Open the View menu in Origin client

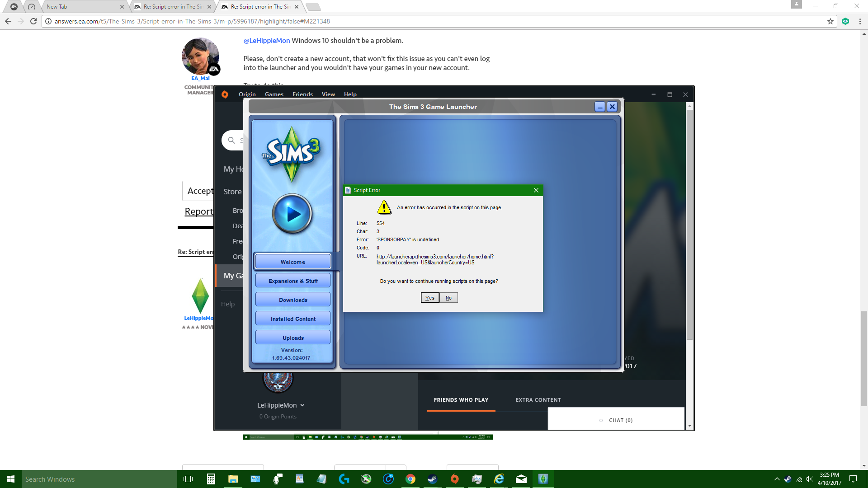tap(328, 94)
